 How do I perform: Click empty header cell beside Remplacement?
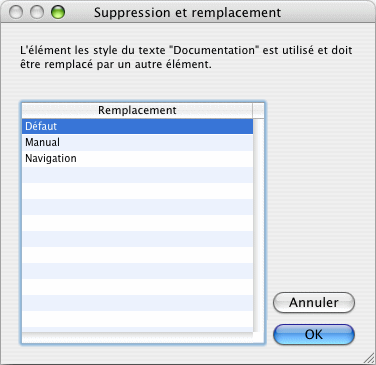(258, 110)
